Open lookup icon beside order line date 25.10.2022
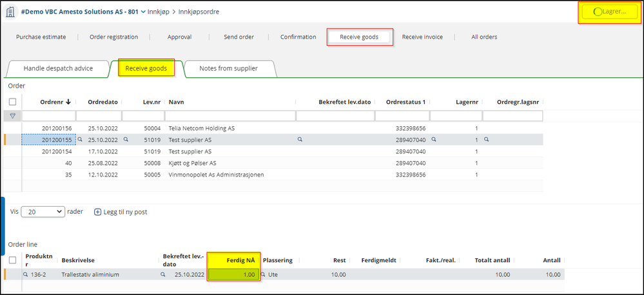This screenshot has width=644, height=295. coord(162,274)
